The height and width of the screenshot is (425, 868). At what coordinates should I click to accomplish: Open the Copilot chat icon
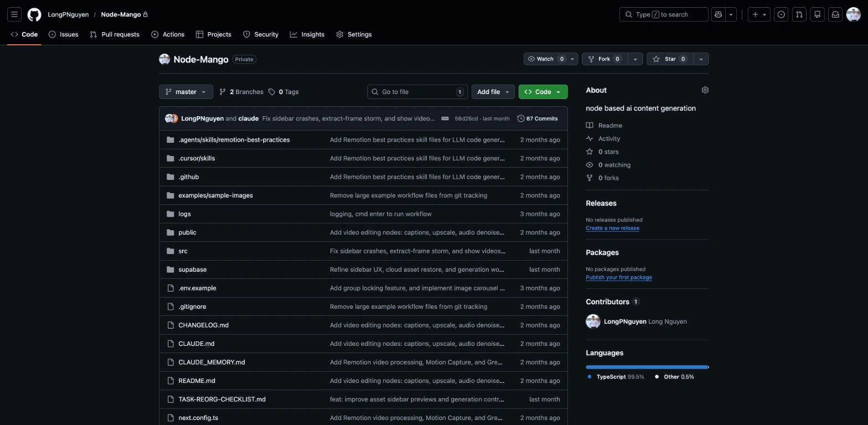click(x=719, y=14)
